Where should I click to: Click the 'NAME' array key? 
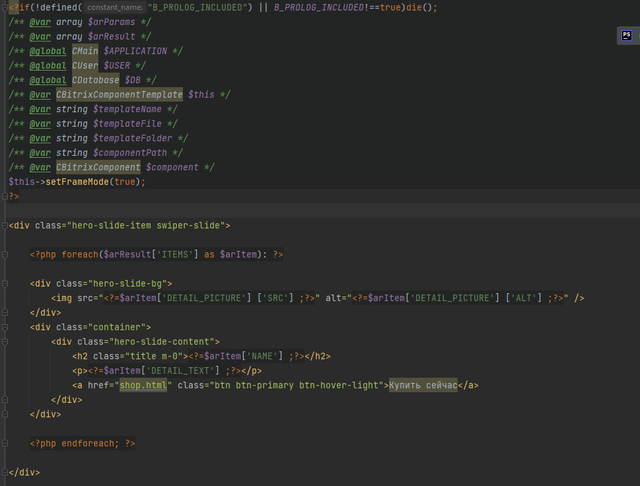pyautogui.click(x=262, y=356)
